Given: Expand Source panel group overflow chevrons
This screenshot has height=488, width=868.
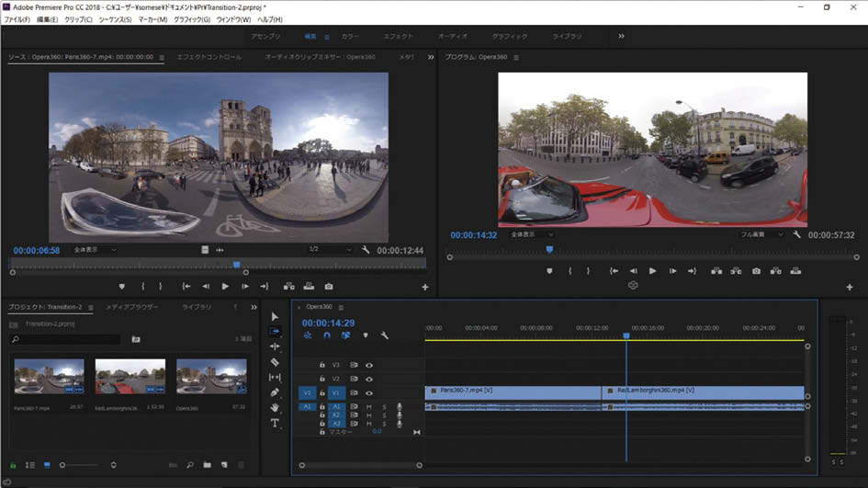Looking at the screenshot, I should tap(431, 57).
